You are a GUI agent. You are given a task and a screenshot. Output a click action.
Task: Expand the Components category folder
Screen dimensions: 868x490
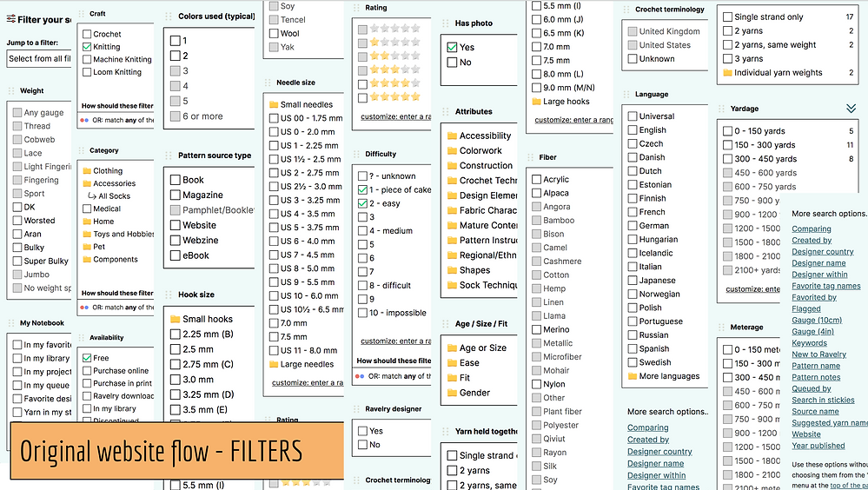pos(87,260)
